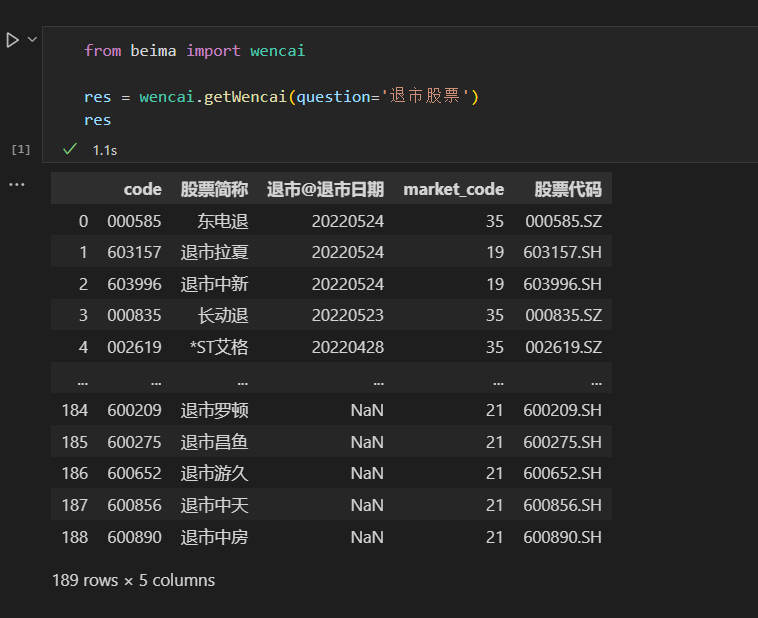Select cell '603157.SH'
Viewport: 758px width, 618px height.
[x=563, y=252]
